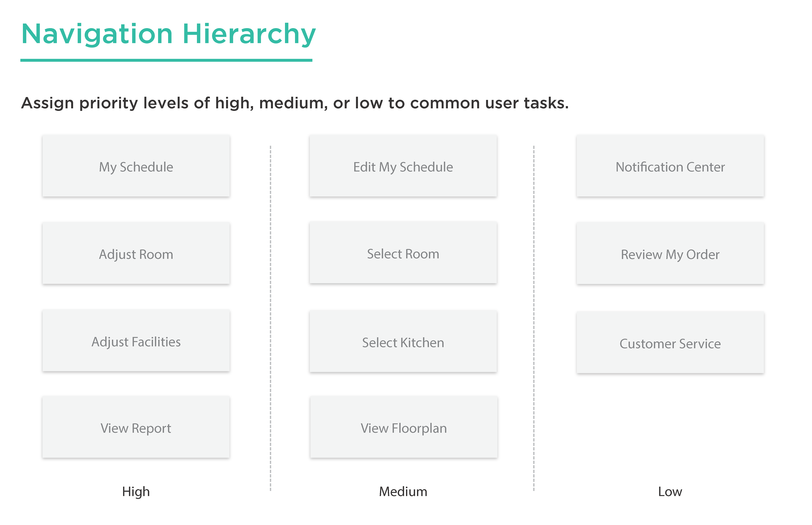812x525 pixels.
Task: Open the Customer Service card
Action: 670,342
